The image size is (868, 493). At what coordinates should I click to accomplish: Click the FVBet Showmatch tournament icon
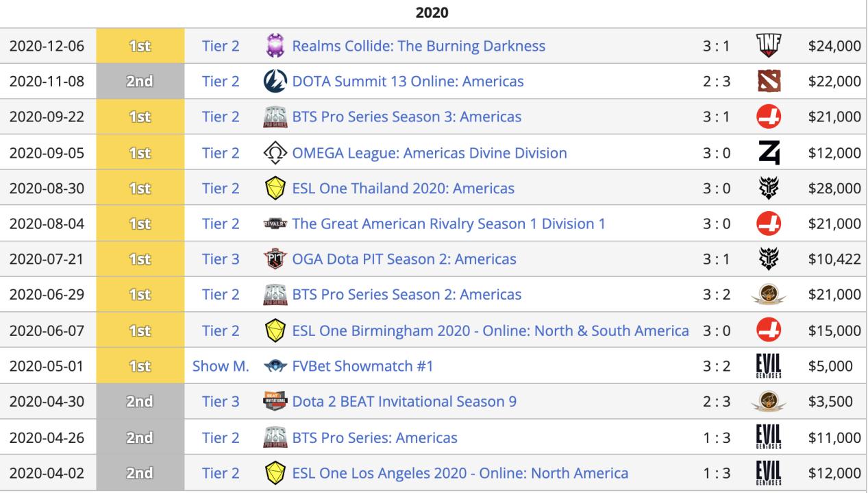[274, 366]
